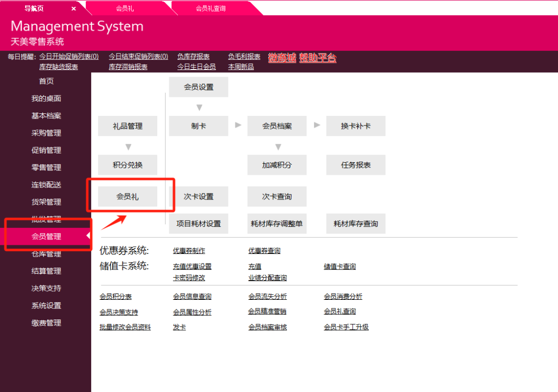
Task: Open 系统设置 in the sidebar
Action: pos(46,305)
